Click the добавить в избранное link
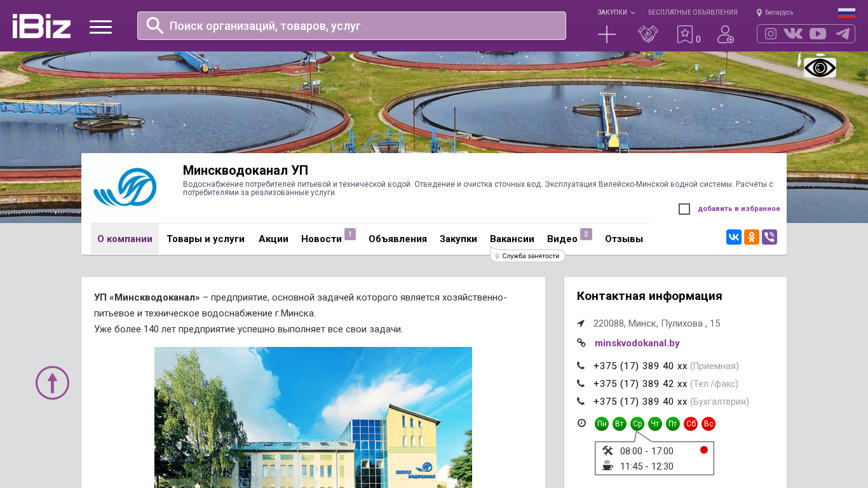This screenshot has width=868, height=488. (739, 208)
